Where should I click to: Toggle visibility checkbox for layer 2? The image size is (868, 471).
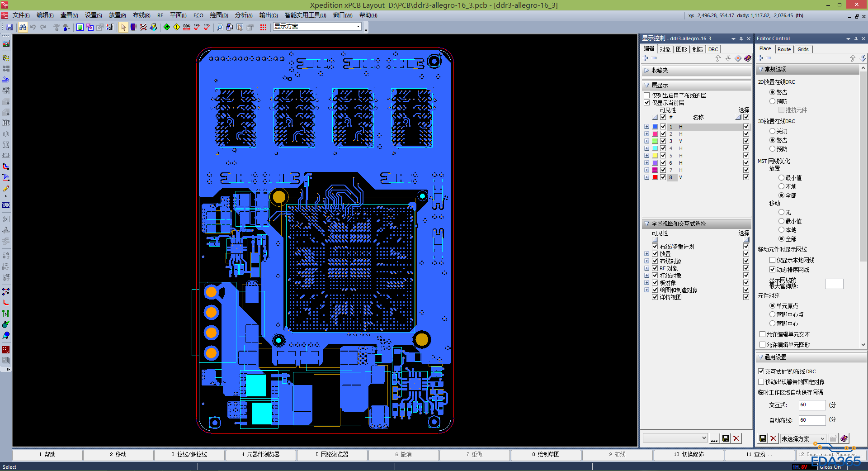(663, 134)
